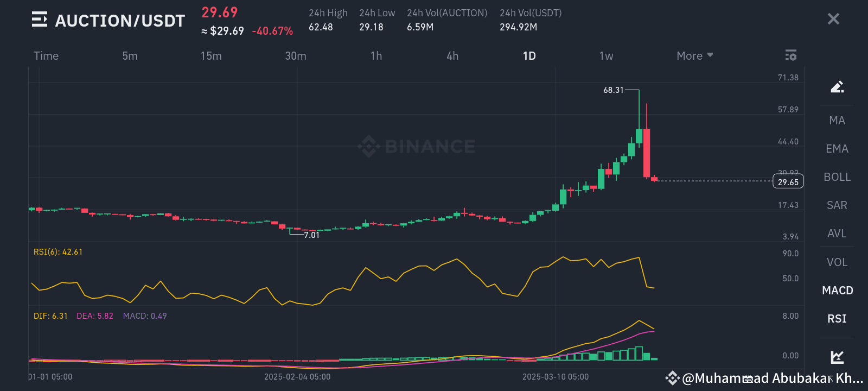Open the chart analysis icon below RSI
The width and height of the screenshot is (868, 391).
coord(837,357)
